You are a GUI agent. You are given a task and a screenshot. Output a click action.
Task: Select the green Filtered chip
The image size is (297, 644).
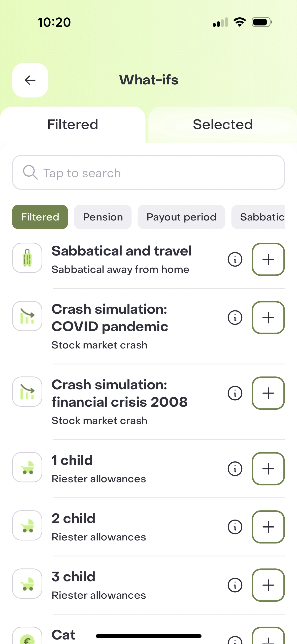pos(40,217)
